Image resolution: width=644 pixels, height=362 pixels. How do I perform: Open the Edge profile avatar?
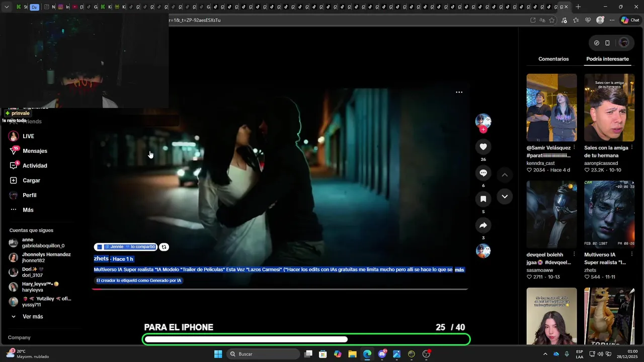click(600, 20)
